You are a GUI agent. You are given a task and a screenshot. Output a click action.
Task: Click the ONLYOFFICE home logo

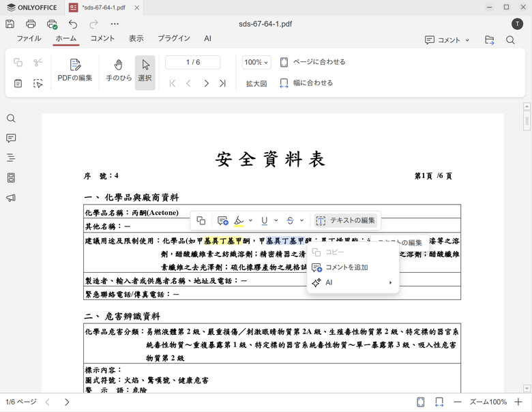click(32, 8)
